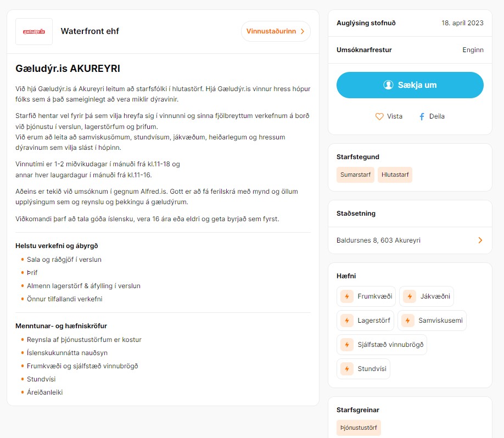Image resolution: width=504 pixels, height=438 pixels.
Task: Click the lightning icon next to Frumkvæði
Action: [x=347, y=296]
